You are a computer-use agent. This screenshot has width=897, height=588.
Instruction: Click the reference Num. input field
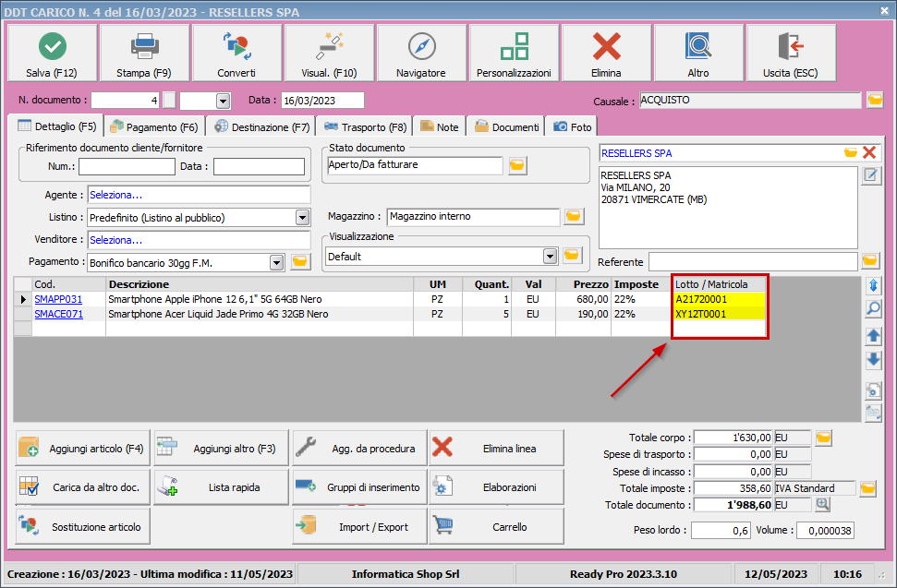tap(127, 167)
